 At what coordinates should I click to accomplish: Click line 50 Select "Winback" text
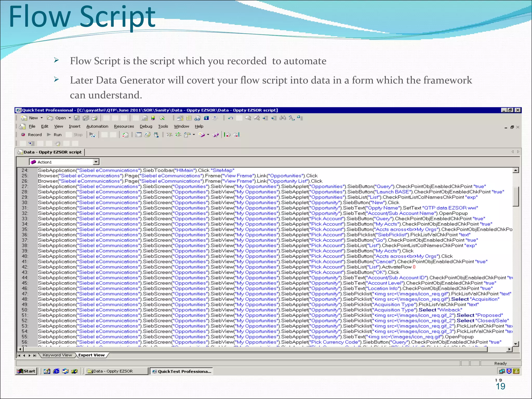[x=440, y=310]
